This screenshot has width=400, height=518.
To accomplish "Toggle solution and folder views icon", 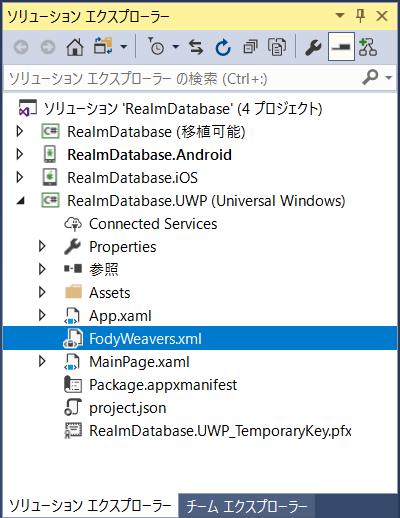I will coord(104,47).
